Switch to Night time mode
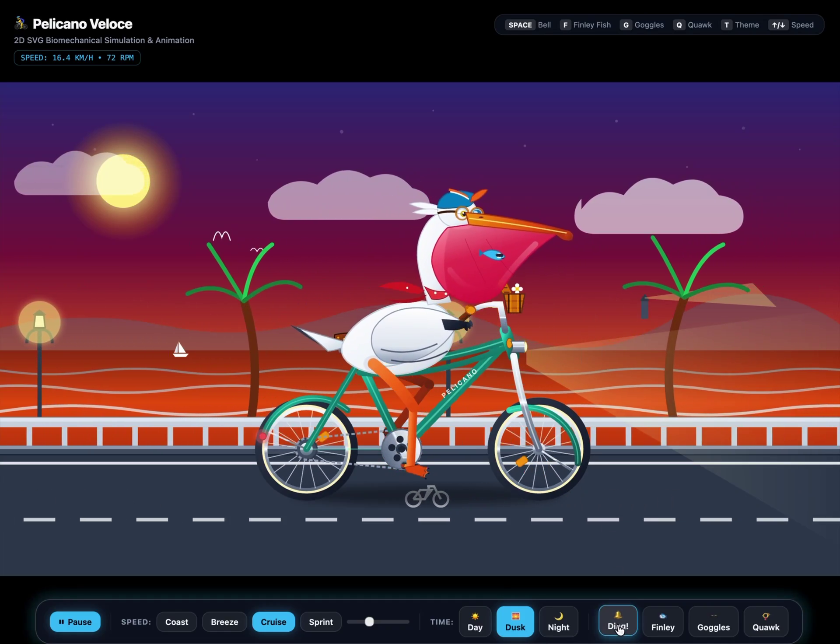Viewport: 840px width, 644px height. pos(558,621)
